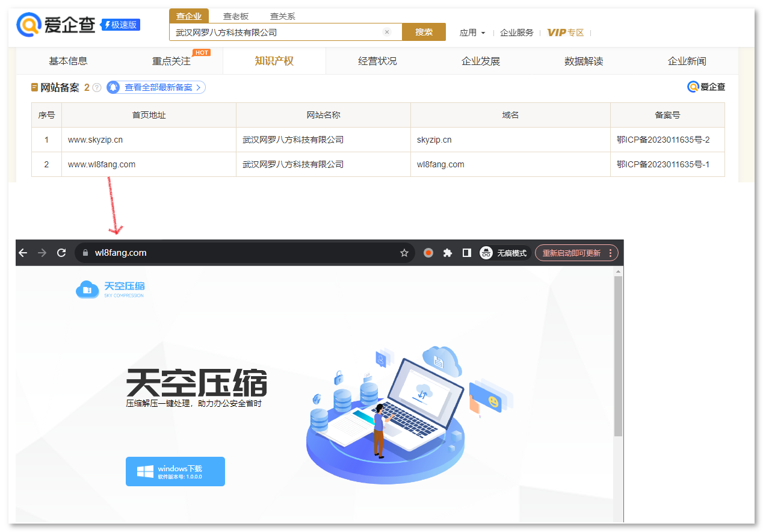Click the browser back arrow
Viewport: 763px width, 532px height.
click(x=23, y=253)
